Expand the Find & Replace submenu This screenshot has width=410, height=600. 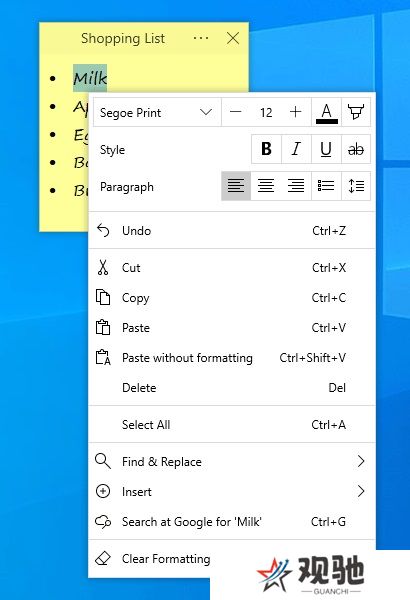click(232, 461)
